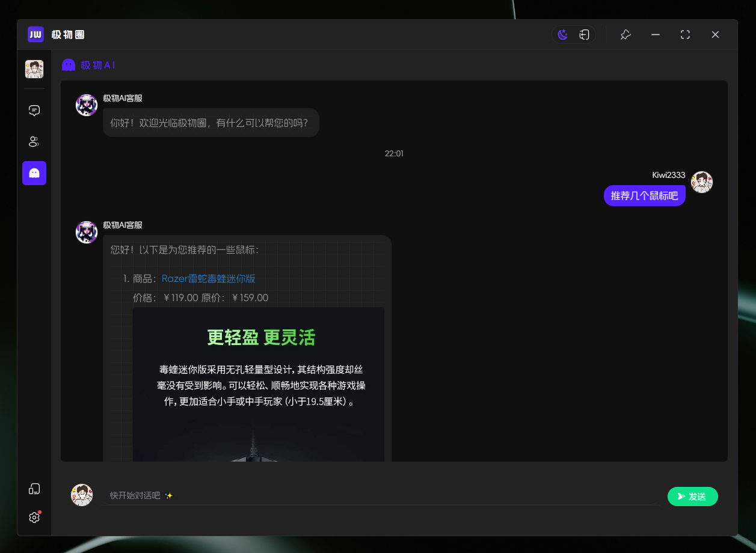Pin the window with the pushpin icon
Screen dimensions: 756x553
(625, 35)
